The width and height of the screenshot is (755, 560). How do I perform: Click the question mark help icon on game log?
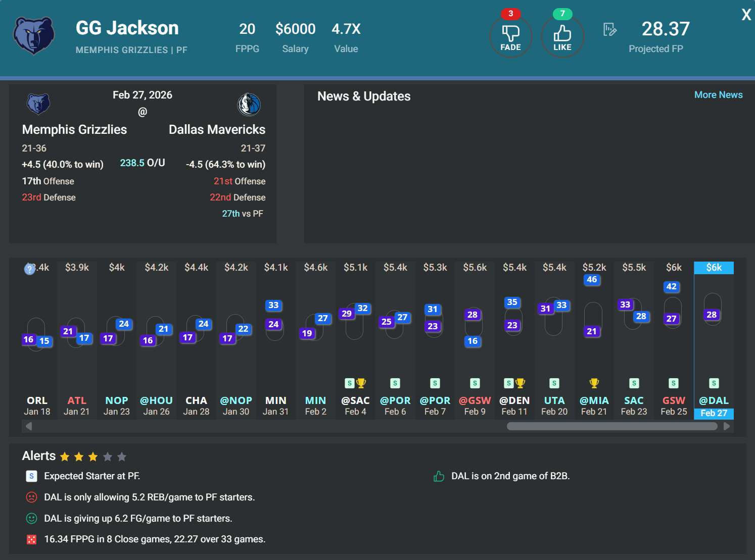coord(30,269)
